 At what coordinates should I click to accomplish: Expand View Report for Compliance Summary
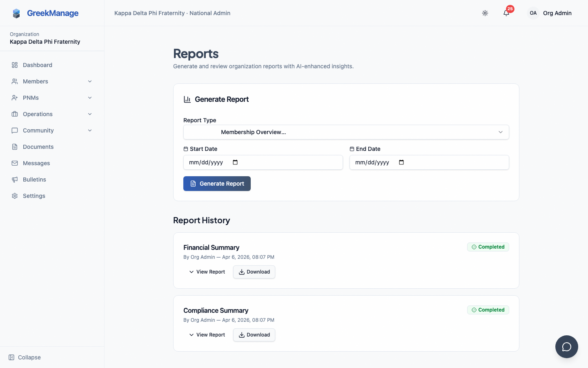[207, 335]
